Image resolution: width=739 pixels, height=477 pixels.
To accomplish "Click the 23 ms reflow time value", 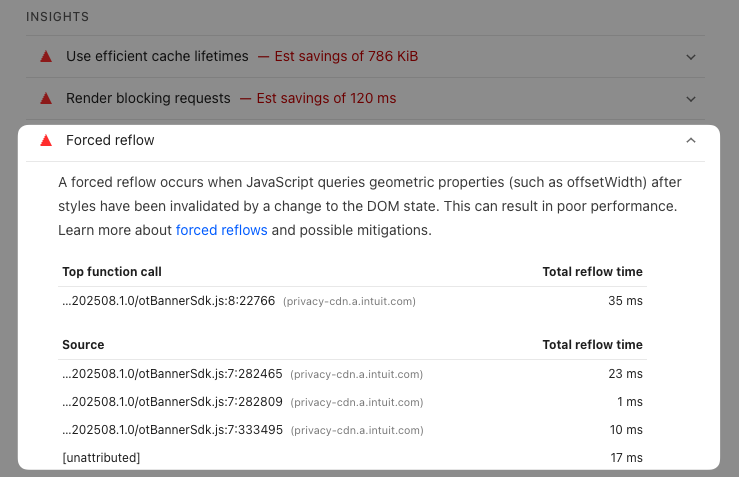I will click(x=625, y=374).
